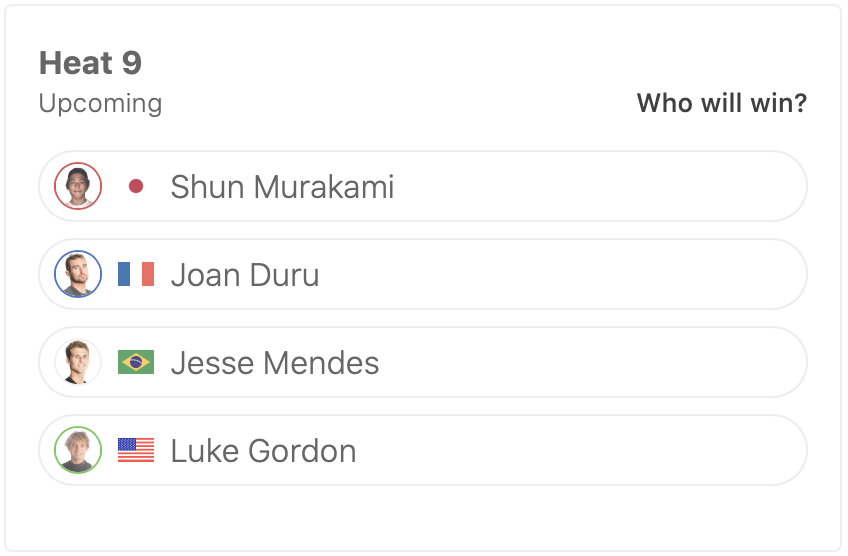Select the Jesse Mendes name label
Viewport: 848px width, 556px height.
point(275,363)
